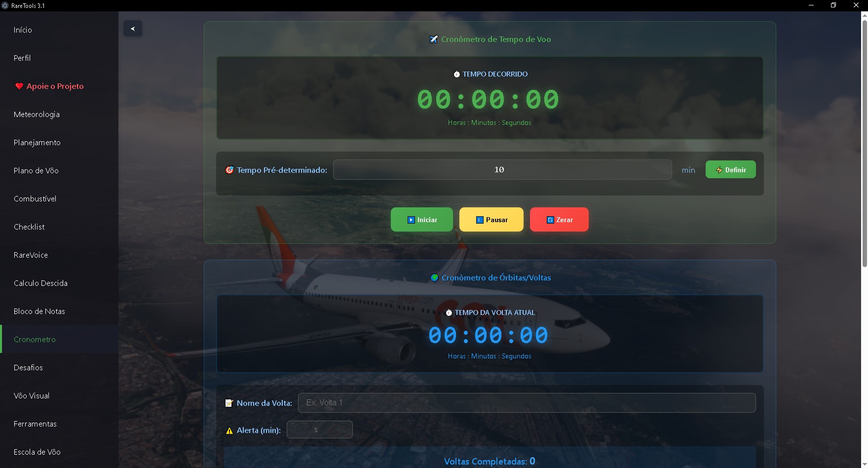Start the flight timer with Iniciar
The height and width of the screenshot is (468, 868).
[422, 220]
